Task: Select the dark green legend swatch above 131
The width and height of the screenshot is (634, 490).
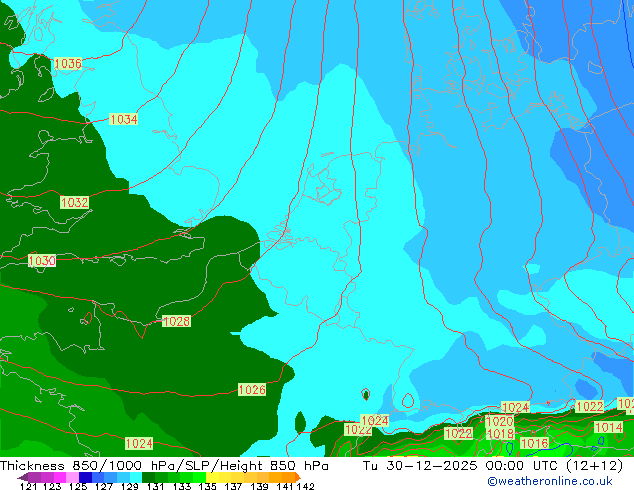Action: [x=148, y=477]
